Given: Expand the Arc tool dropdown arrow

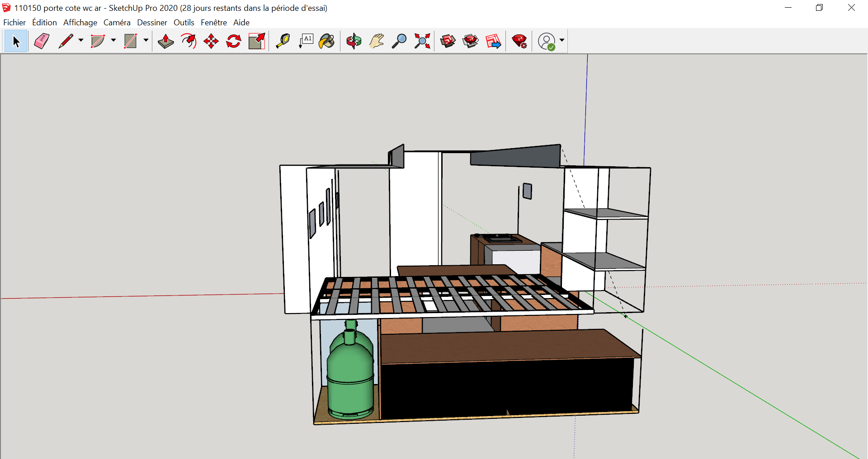Looking at the screenshot, I should tap(113, 40).
